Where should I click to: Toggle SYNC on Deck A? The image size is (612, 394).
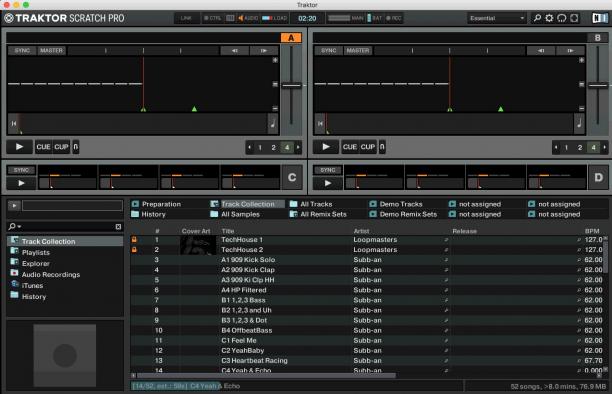pos(22,50)
